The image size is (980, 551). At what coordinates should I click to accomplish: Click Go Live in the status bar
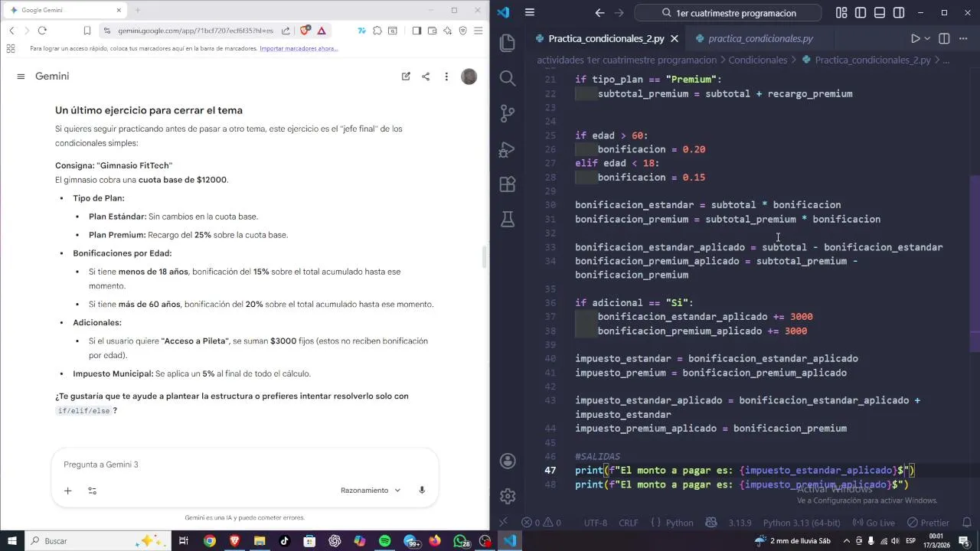point(873,523)
